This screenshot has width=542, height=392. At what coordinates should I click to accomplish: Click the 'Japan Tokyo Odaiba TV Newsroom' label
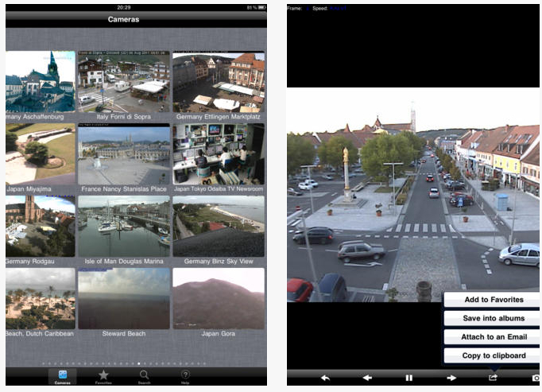tap(219, 189)
